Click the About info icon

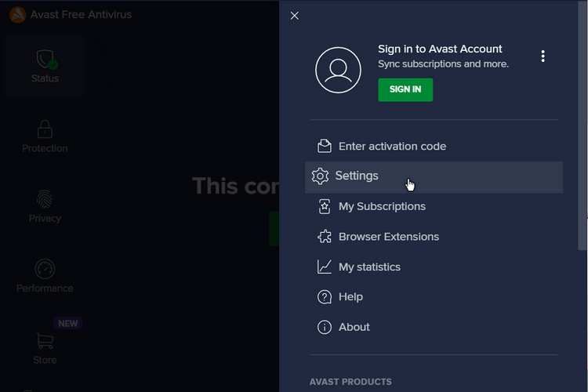pos(325,327)
